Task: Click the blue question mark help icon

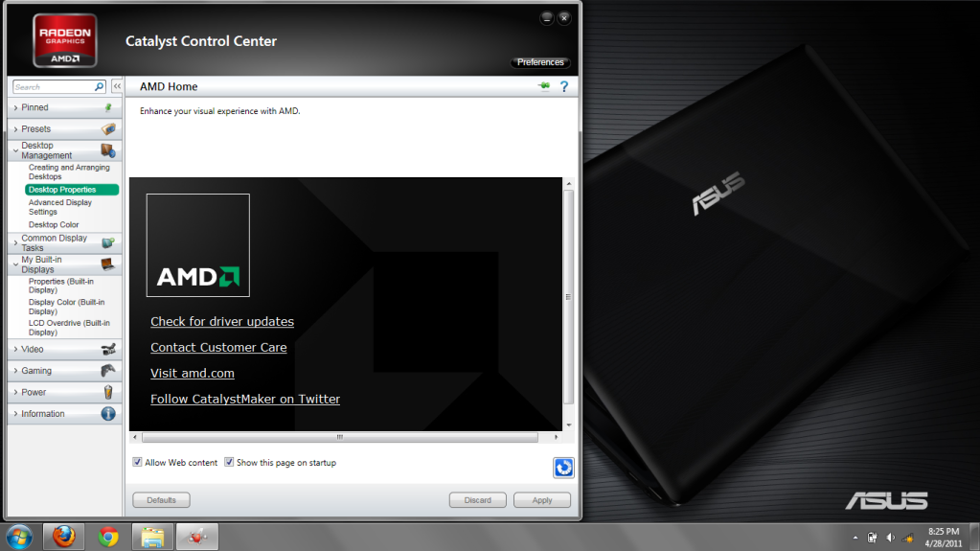Action: tap(564, 86)
